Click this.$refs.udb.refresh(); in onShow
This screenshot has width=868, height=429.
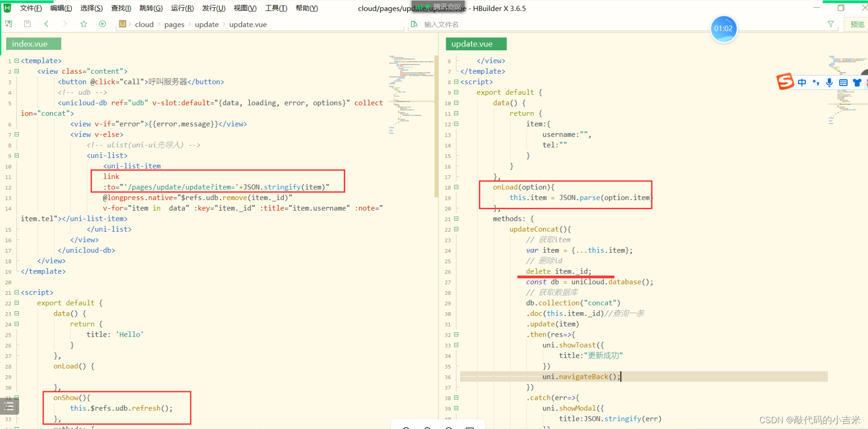[121, 408]
